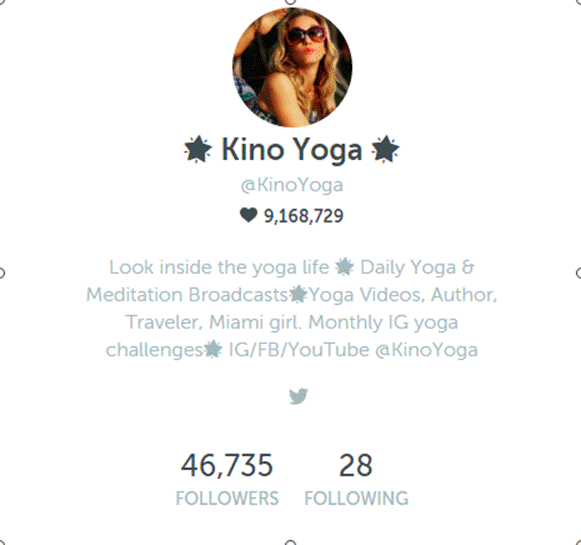Click star emoji after "challenges" in bio

213,349
